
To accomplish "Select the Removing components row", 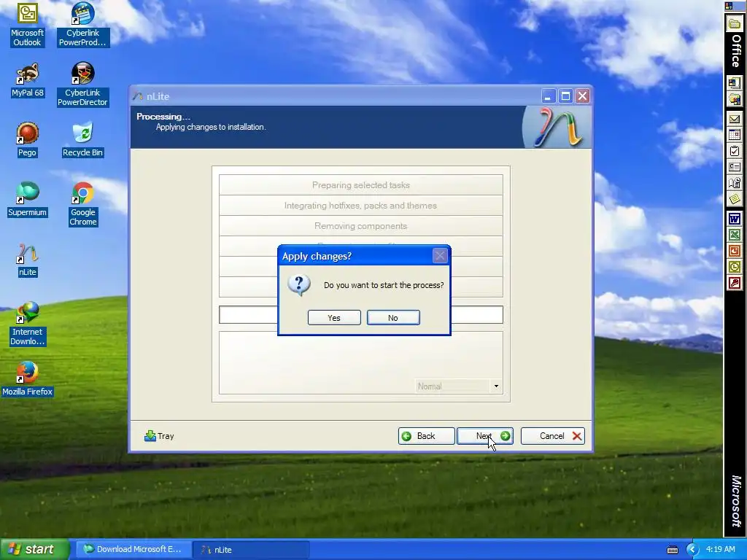I will point(360,226).
